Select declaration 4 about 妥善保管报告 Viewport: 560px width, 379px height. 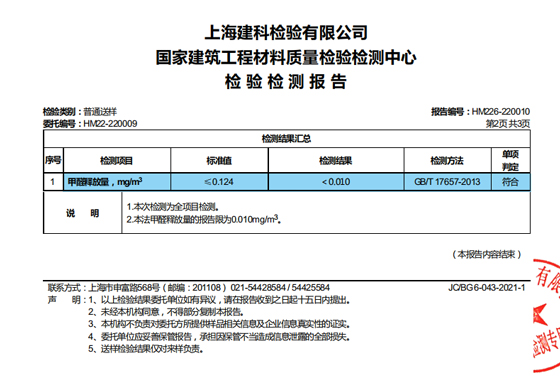(x=219, y=336)
